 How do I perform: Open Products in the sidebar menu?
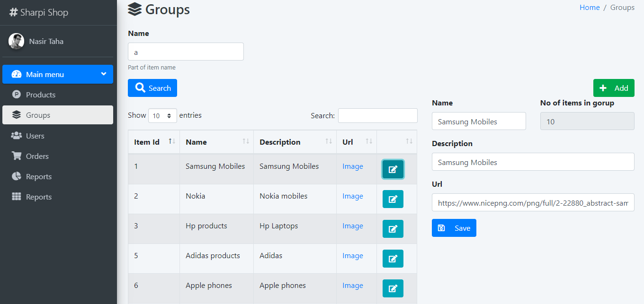(x=40, y=95)
